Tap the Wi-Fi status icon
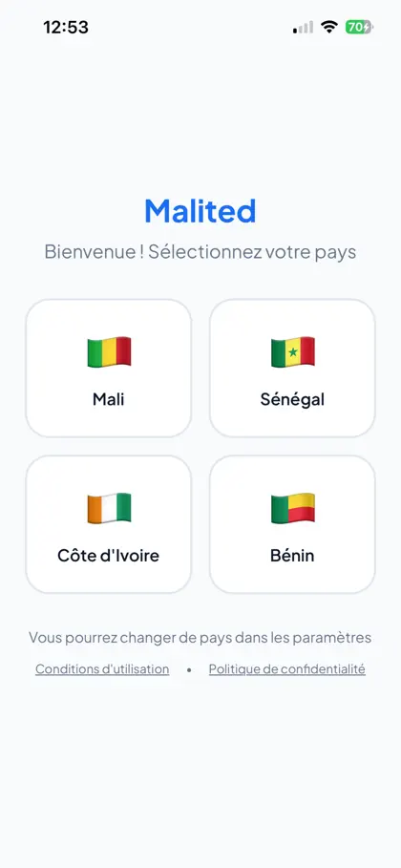 pyautogui.click(x=330, y=27)
